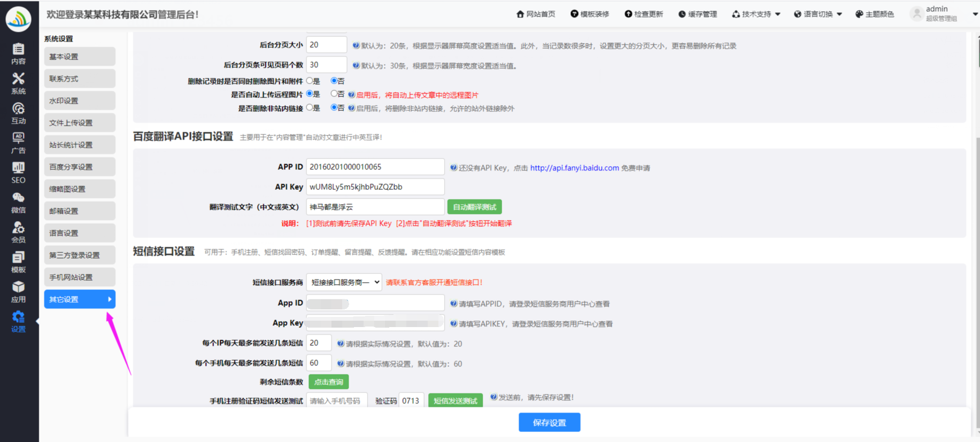Open the 设置 gear section
The height and width of the screenshot is (442, 980).
18,322
